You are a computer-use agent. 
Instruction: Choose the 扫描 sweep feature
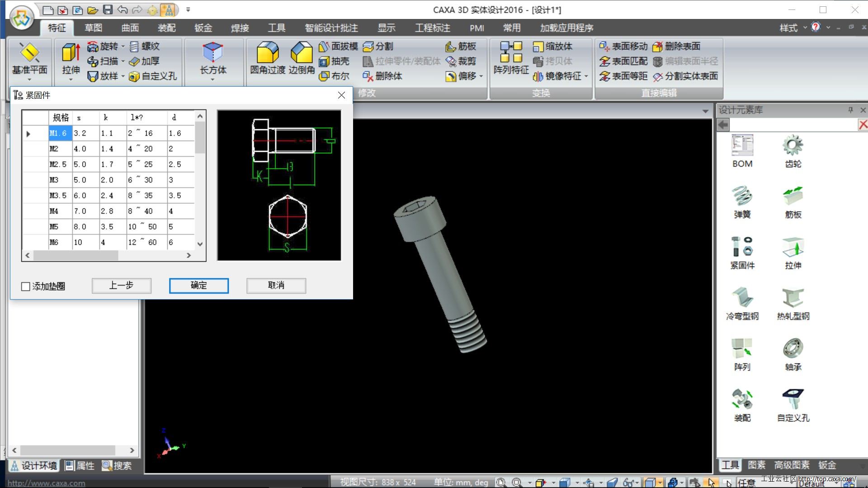103,61
